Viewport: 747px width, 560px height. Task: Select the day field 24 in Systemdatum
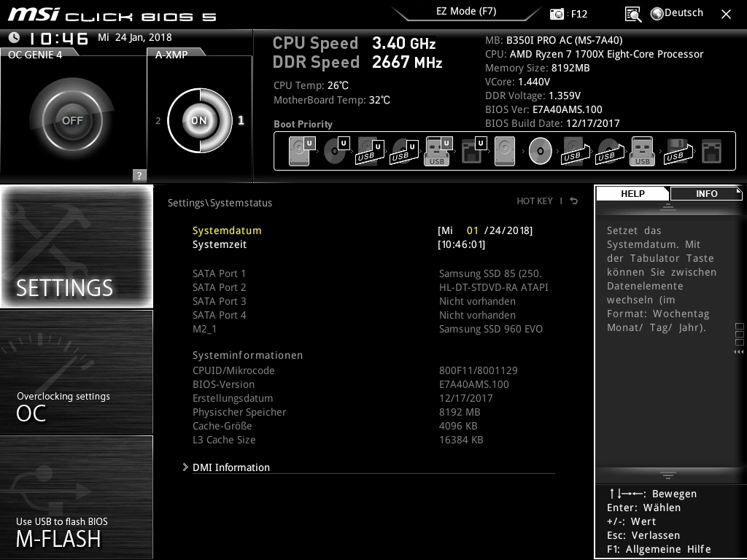click(496, 230)
